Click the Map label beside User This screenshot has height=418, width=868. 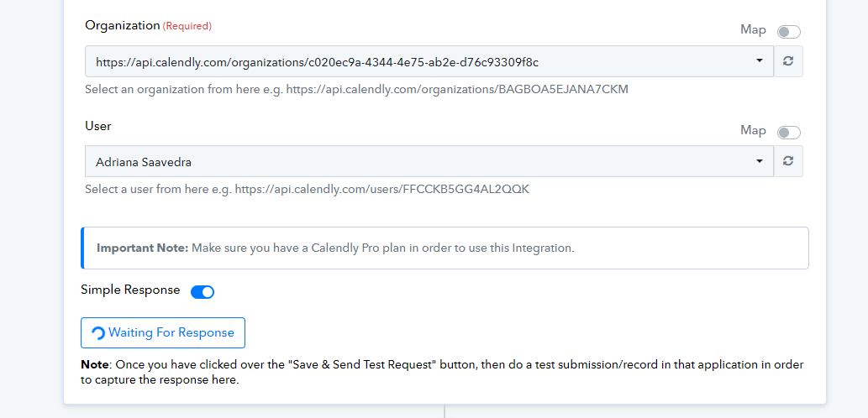[753, 131]
